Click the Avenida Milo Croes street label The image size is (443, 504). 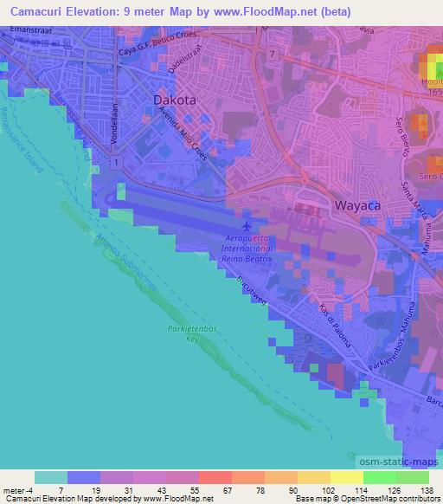tap(183, 133)
